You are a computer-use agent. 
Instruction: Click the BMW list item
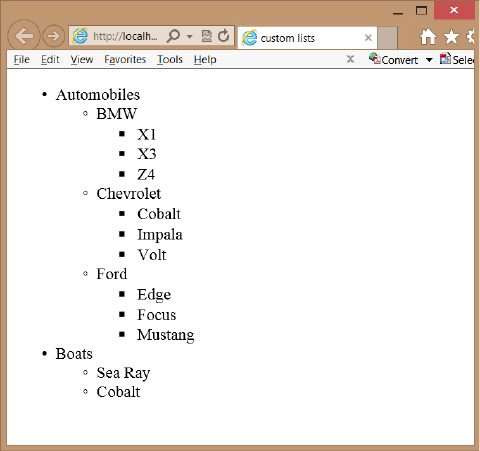117,114
